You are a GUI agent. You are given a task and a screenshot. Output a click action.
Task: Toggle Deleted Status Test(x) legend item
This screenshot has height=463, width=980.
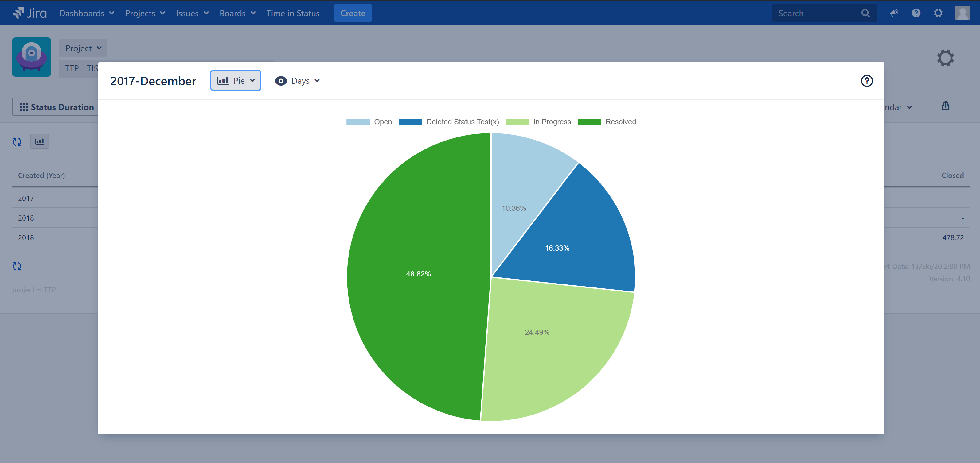point(462,122)
